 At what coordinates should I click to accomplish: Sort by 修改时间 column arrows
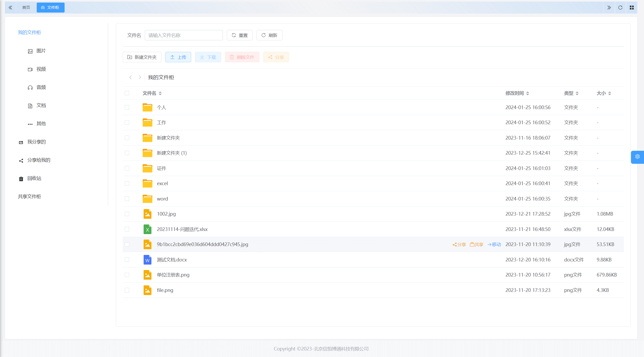[x=527, y=93]
